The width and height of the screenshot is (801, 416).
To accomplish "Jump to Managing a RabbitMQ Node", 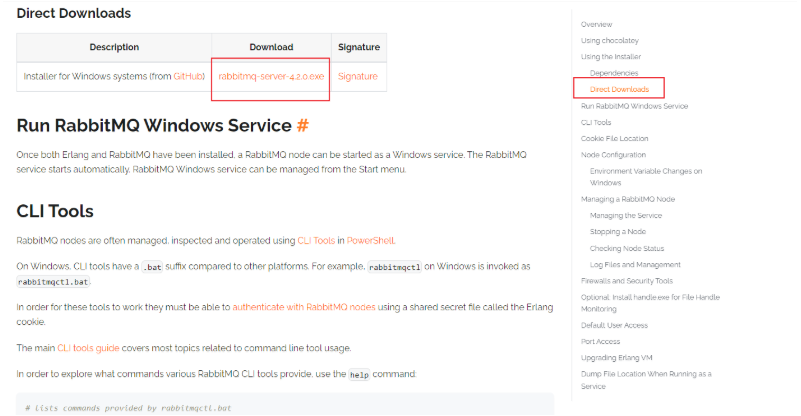I will pos(628,199).
